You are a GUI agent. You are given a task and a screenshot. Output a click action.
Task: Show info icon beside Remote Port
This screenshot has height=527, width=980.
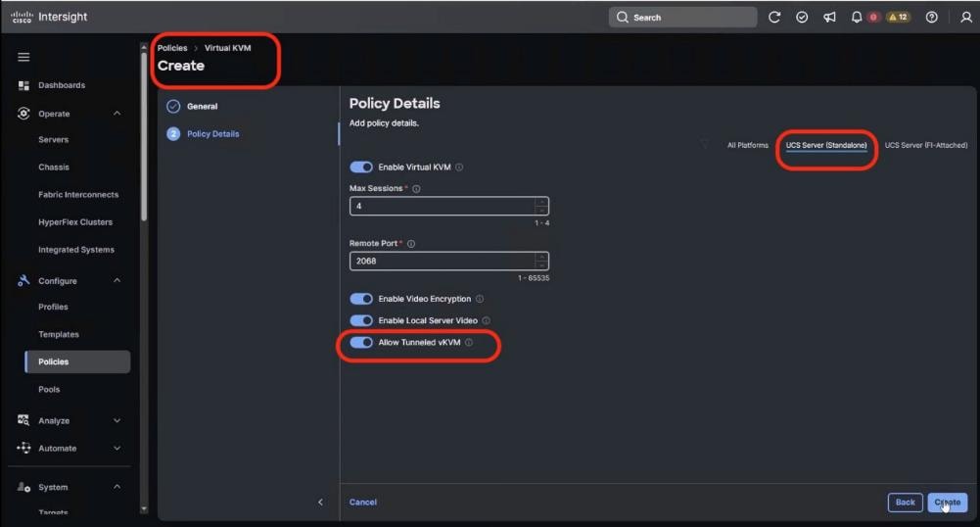tap(411, 244)
